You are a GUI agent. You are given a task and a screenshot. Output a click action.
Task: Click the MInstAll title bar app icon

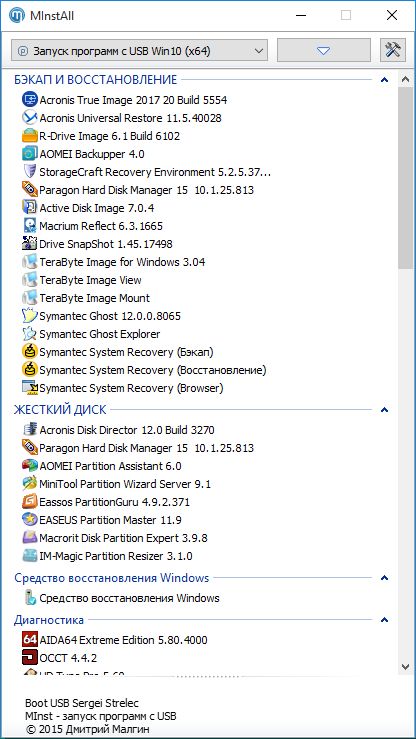tap(16, 15)
